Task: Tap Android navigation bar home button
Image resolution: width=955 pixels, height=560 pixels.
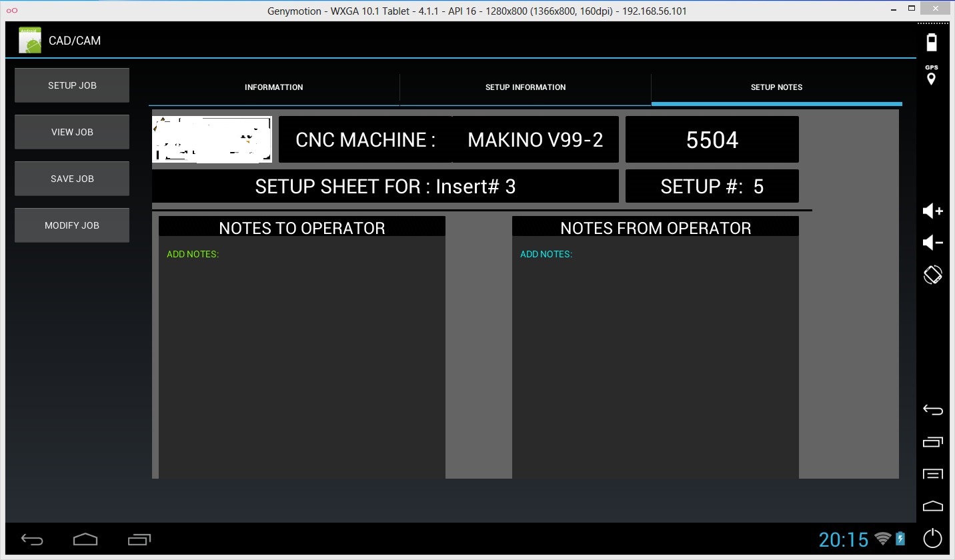Action: coord(85,539)
